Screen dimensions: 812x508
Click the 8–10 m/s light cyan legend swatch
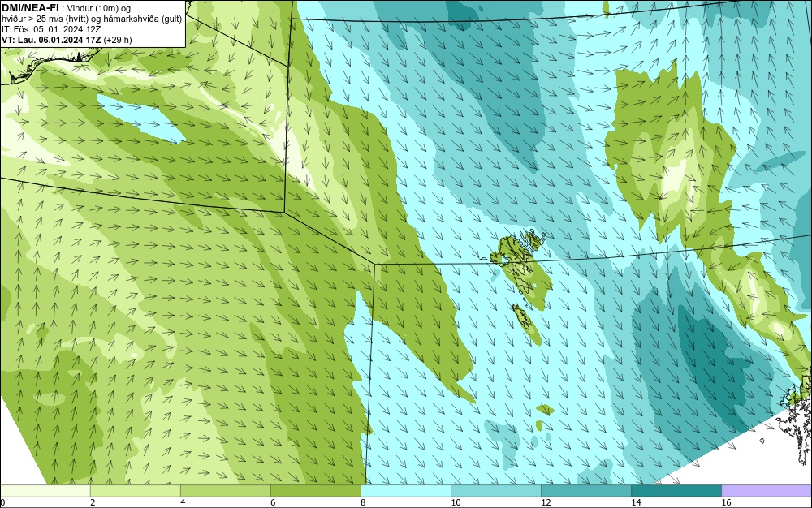[405, 490]
